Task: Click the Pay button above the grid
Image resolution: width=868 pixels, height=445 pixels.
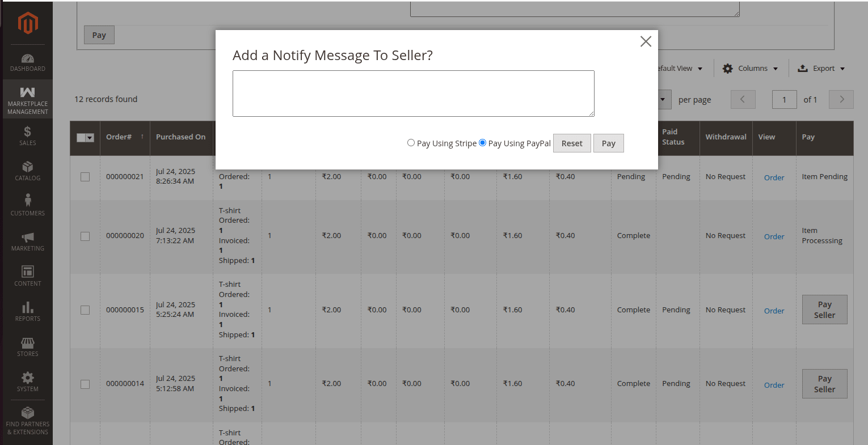Action: pos(99,35)
